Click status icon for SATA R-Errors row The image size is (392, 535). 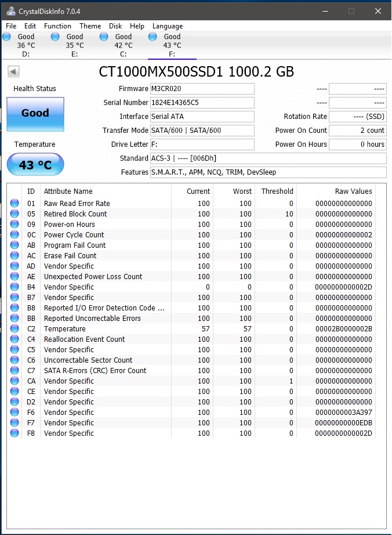click(14, 371)
